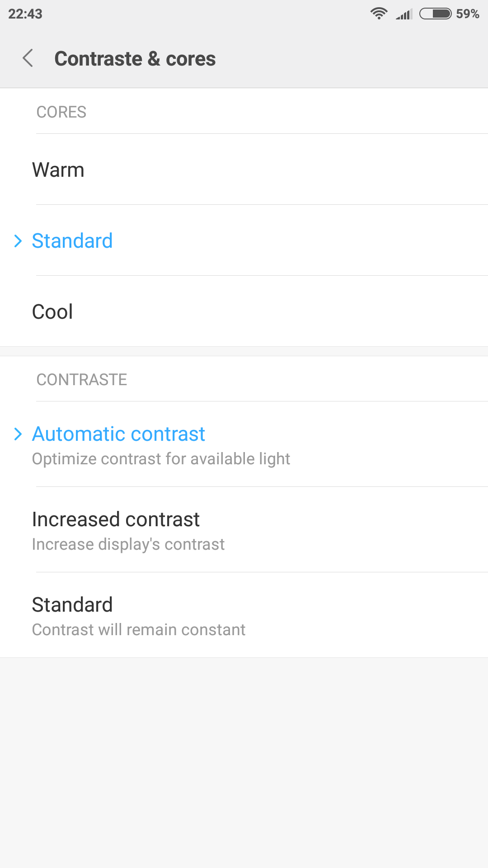Viewport: 488px width, 868px height.
Task: Tap the CORES section header
Action: (x=61, y=112)
